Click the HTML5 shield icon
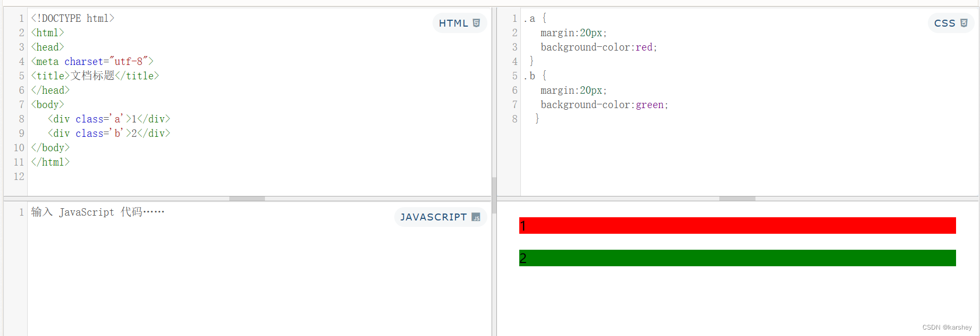980x336 pixels. tap(476, 23)
